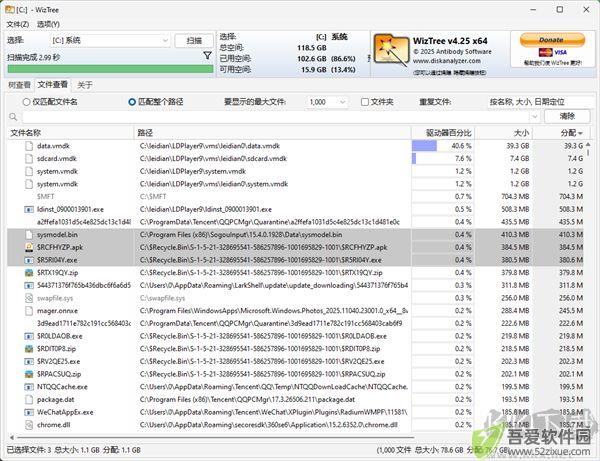Open the max files 1,000 dropdown

(x=327, y=102)
